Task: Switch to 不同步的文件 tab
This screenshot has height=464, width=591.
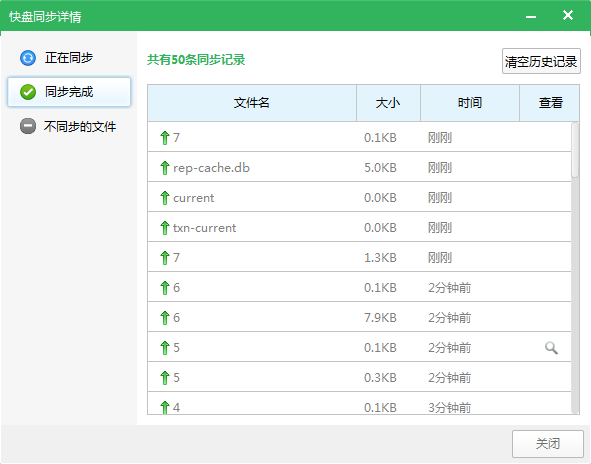Action: click(x=69, y=126)
